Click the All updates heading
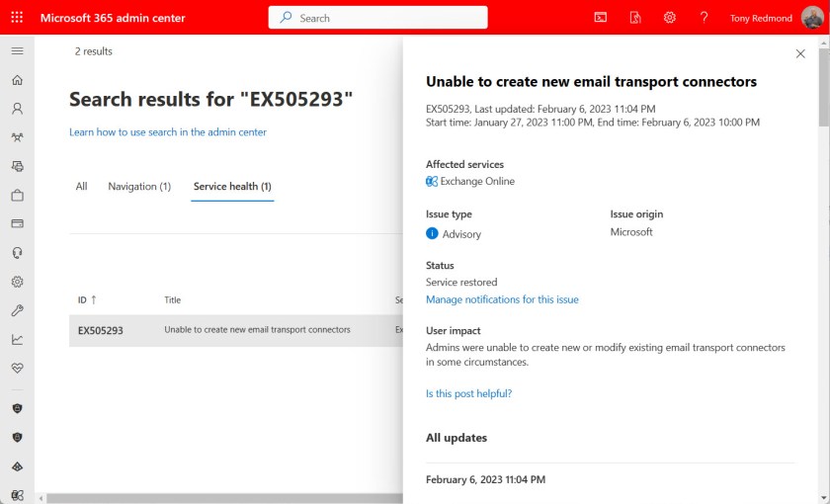830x504 pixels. click(456, 438)
